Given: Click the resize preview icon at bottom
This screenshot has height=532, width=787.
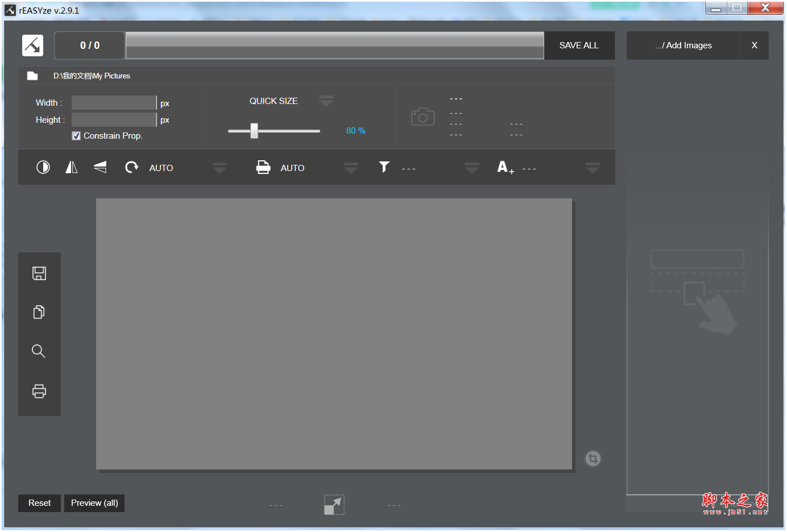Looking at the screenshot, I should [x=334, y=505].
